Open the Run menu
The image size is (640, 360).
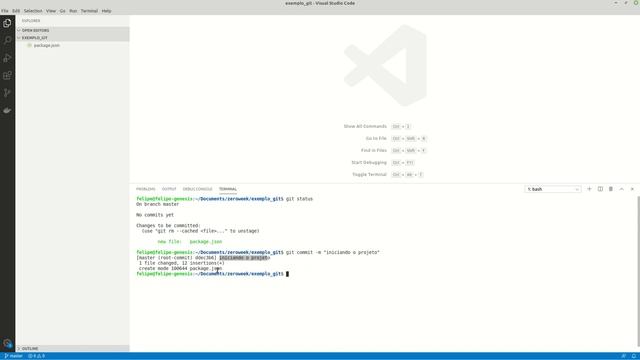73,11
